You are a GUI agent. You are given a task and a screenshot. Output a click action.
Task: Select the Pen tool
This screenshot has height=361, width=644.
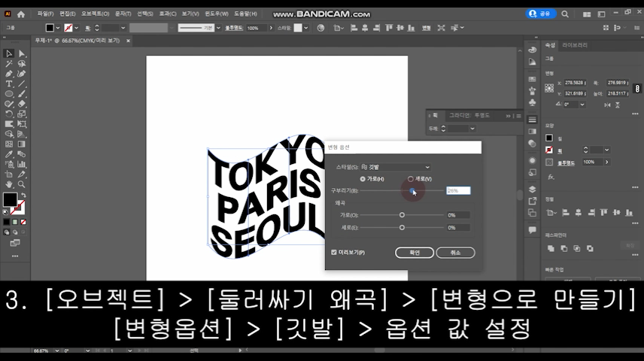click(x=8, y=74)
